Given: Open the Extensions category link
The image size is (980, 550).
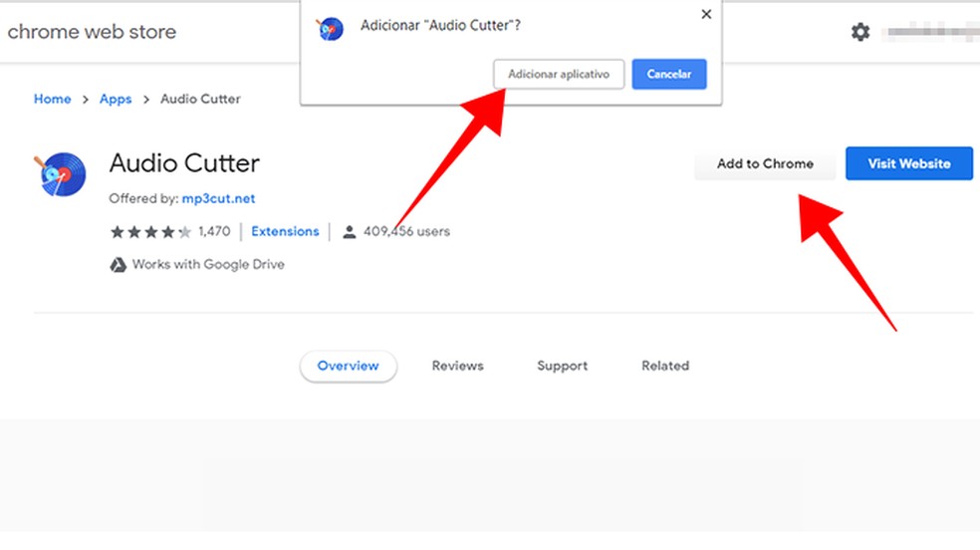Looking at the screenshot, I should coord(285,231).
